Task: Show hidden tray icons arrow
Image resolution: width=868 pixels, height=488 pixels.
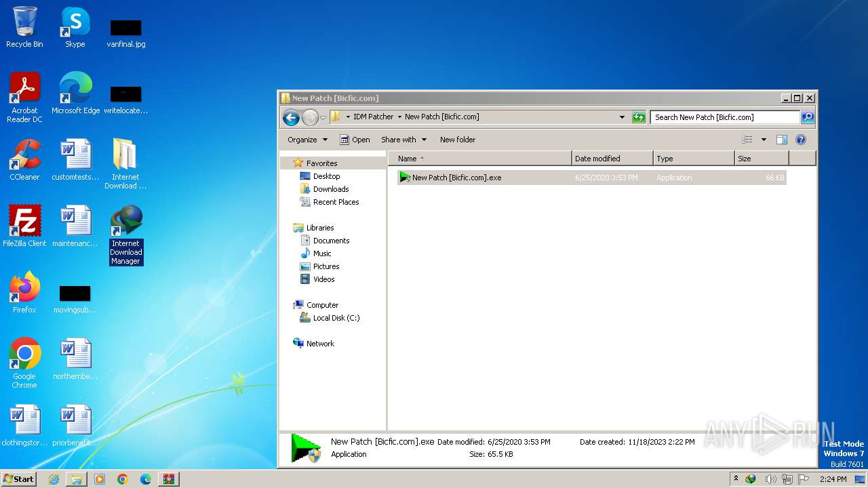Action: point(736,479)
